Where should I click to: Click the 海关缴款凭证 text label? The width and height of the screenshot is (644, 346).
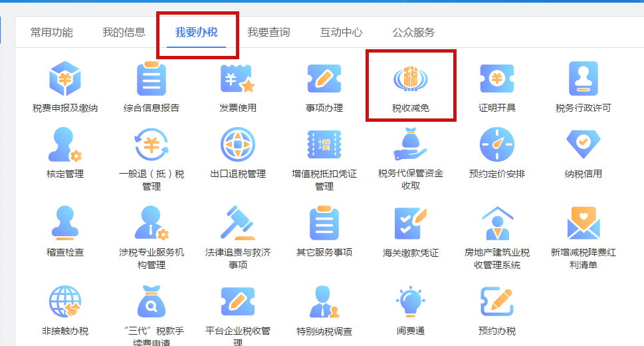click(411, 253)
